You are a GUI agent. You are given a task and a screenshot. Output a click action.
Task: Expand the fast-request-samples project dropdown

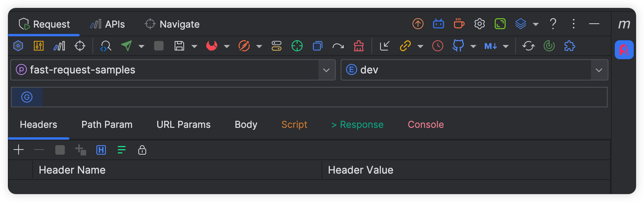click(326, 70)
